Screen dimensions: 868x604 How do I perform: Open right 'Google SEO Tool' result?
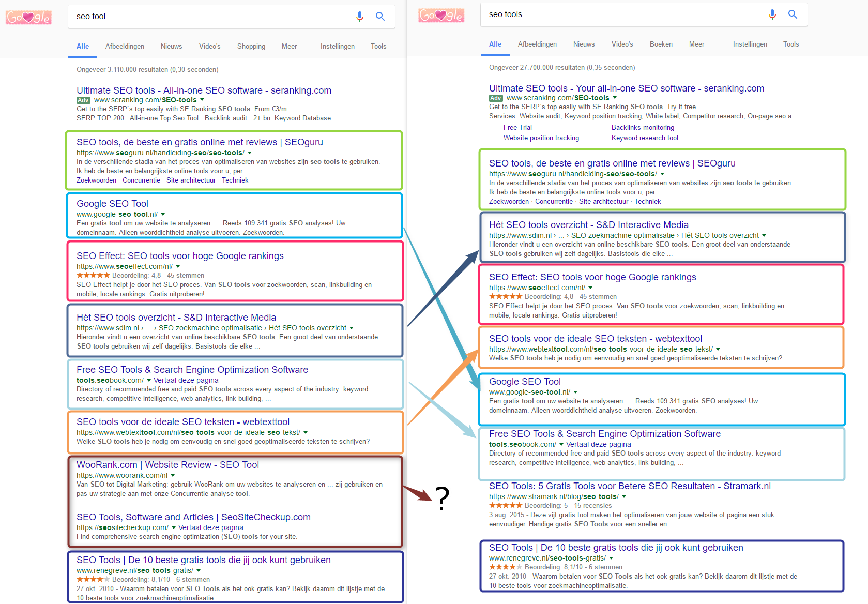[525, 382]
